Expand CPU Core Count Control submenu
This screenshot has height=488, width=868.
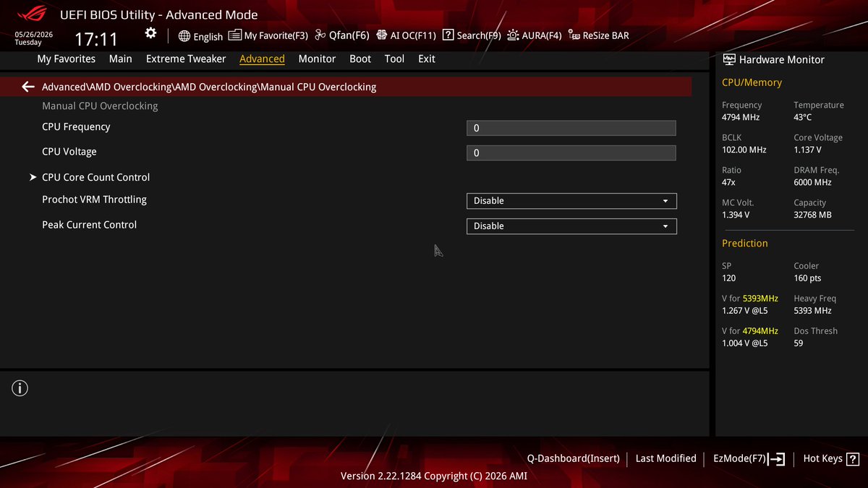[95, 177]
